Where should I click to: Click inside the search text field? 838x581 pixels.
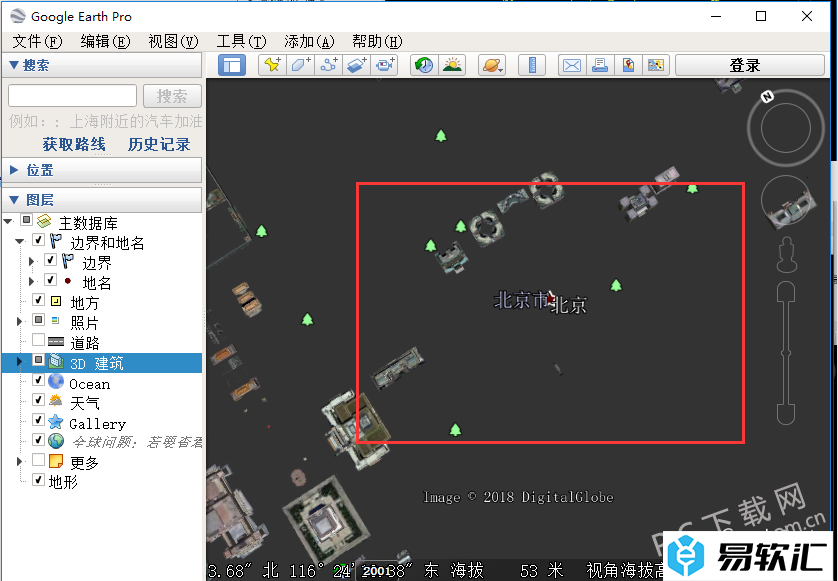point(73,96)
